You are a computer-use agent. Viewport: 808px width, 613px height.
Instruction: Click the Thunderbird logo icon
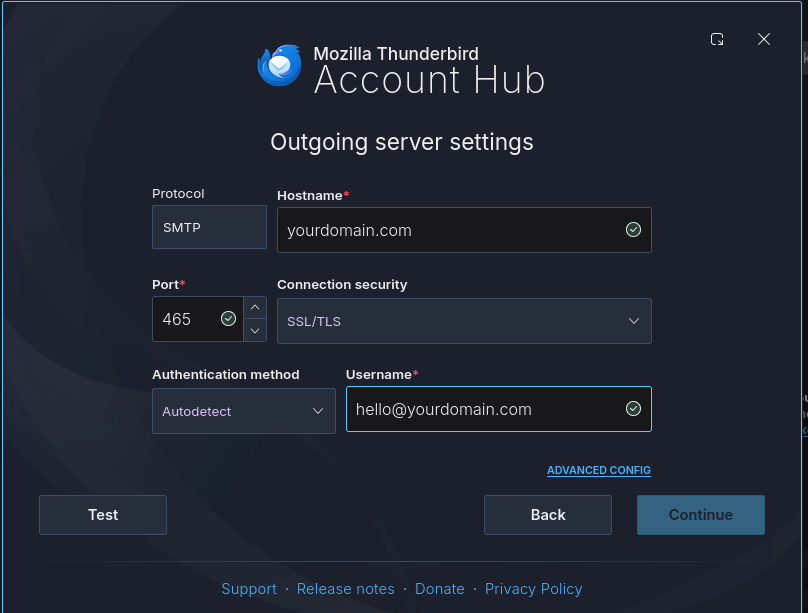279,65
